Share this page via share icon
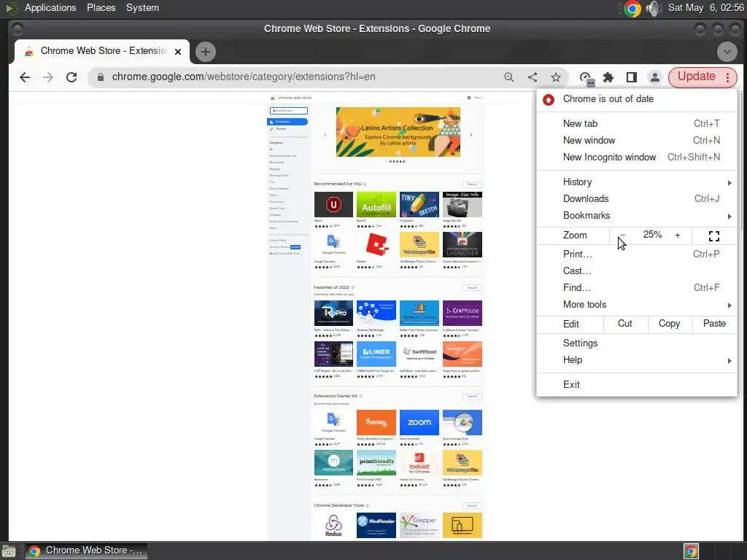The width and height of the screenshot is (747, 560). tap(533, 77)
